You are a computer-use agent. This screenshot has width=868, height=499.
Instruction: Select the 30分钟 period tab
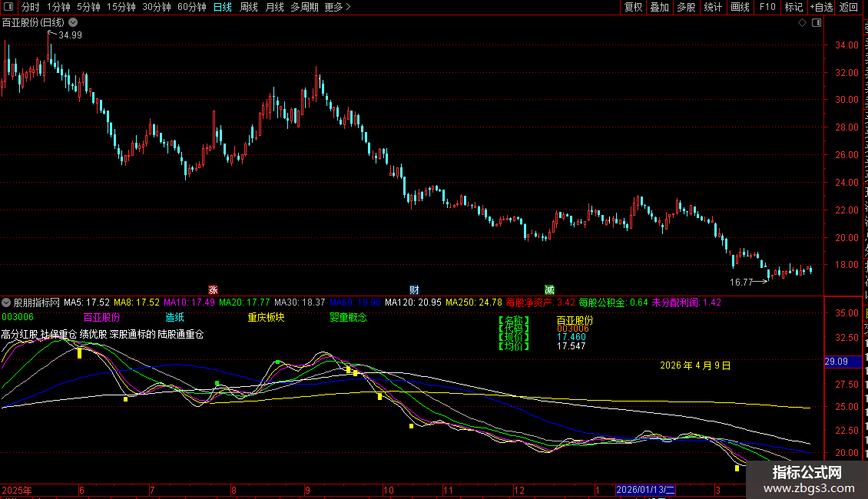[x=156, y=7]
